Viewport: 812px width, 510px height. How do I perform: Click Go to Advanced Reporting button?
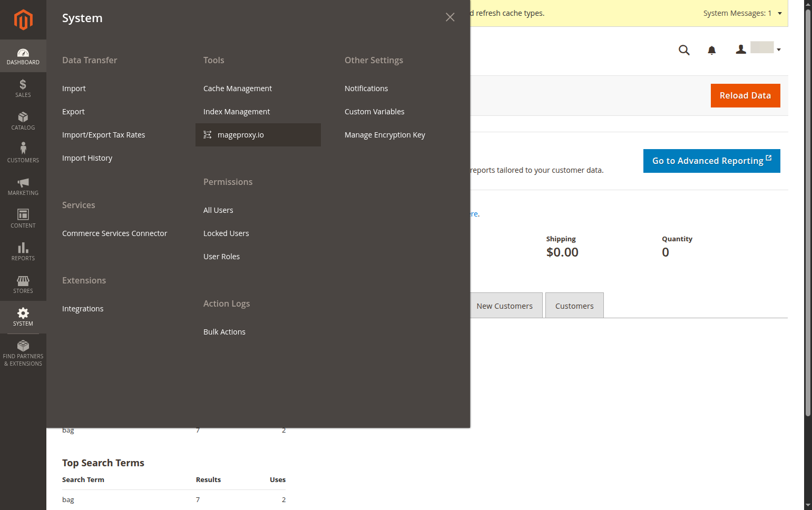pos(711,161)
